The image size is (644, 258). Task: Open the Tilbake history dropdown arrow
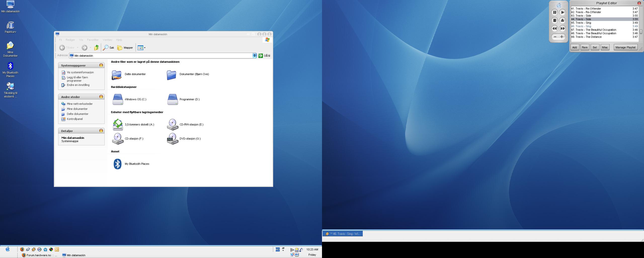tap(77, 48)
